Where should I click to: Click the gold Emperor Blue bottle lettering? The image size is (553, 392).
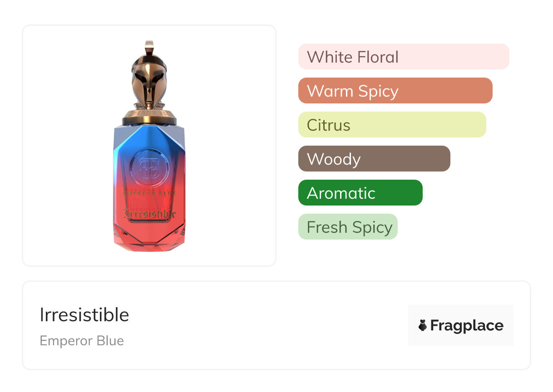point(149,193)
